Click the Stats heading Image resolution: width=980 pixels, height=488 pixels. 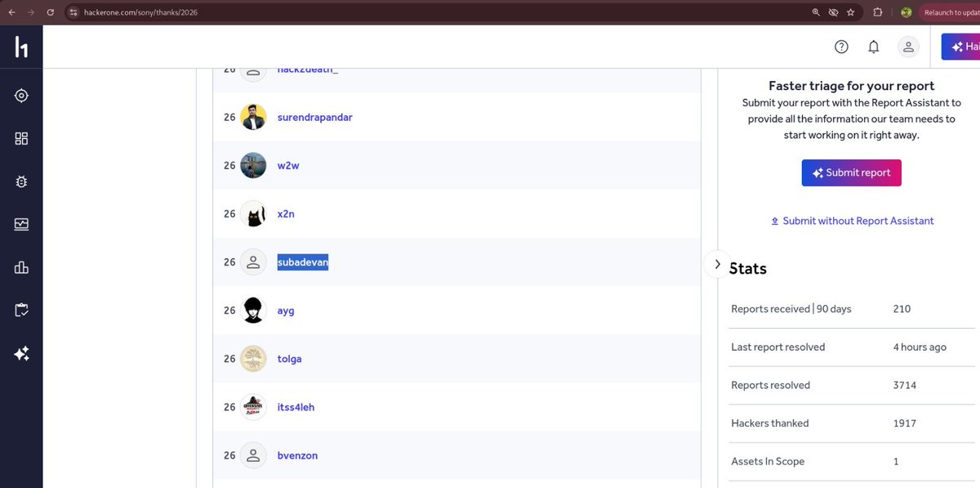(x=748, y=268)
